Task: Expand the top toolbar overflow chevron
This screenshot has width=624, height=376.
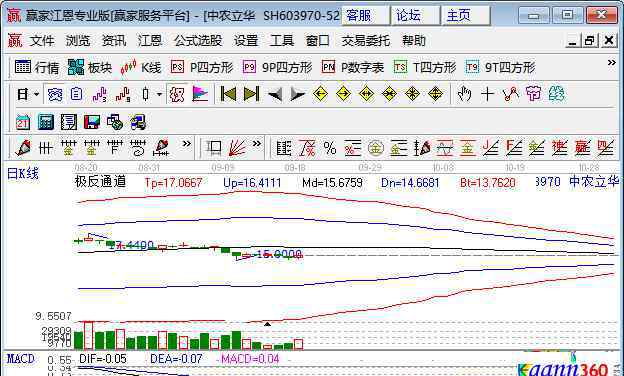Action: click(611, 63)
